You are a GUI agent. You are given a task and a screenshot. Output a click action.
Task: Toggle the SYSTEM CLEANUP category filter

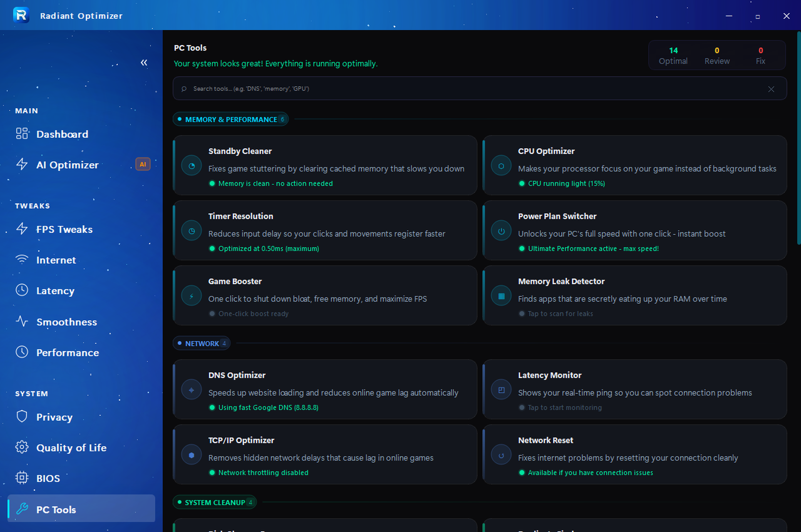pyautogui.click(x=214, y=503)
